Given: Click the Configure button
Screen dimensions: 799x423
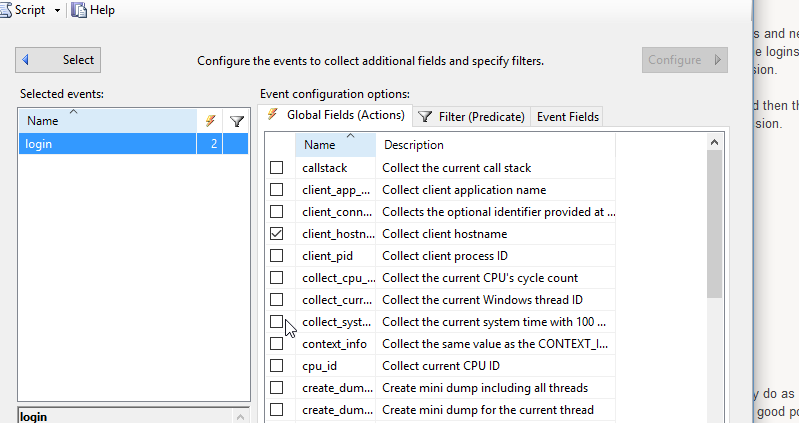Looking at the screenshot, I should (684, 60).
